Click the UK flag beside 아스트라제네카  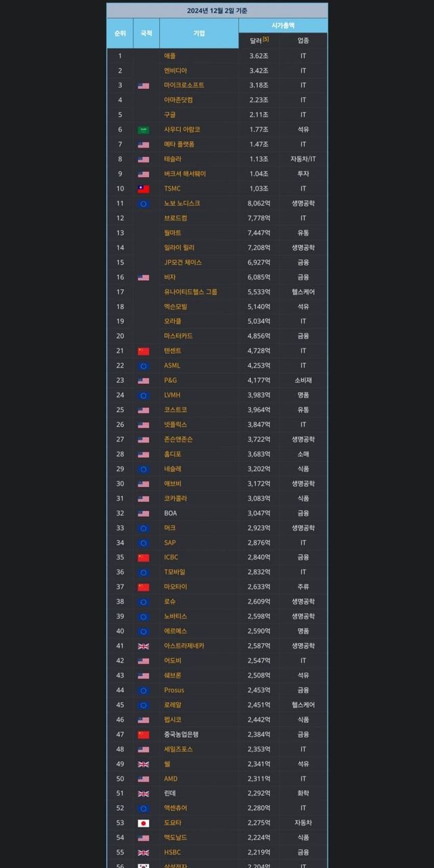pos(143,646)
